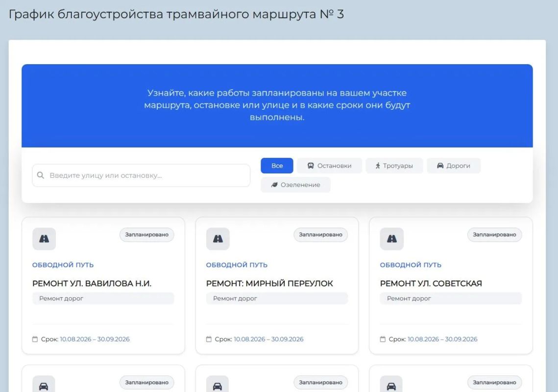The height and width of the screenshot is (392, 558).
Task: Click "ОБВОДНОЙ ПУТЬ" label on Вавилова card
Action: (63, 265)
